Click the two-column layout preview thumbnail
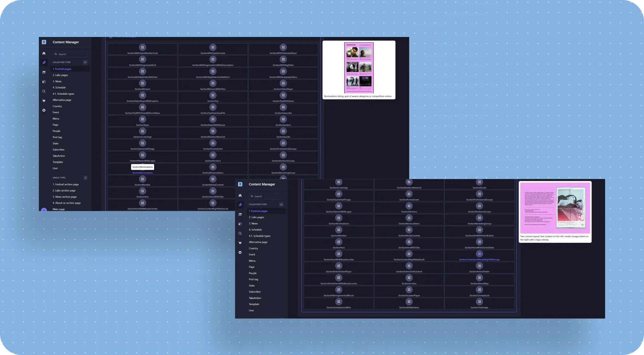644x355 pixels. coord(555,208)
